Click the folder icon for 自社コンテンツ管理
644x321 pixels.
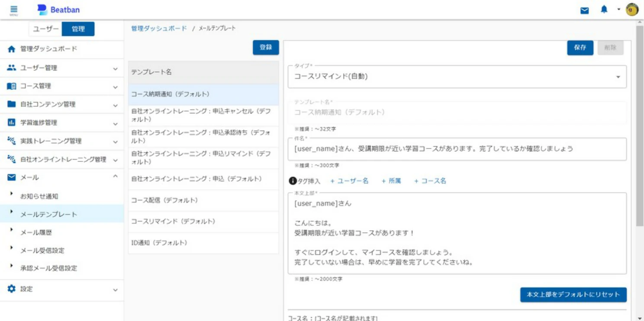12,104
